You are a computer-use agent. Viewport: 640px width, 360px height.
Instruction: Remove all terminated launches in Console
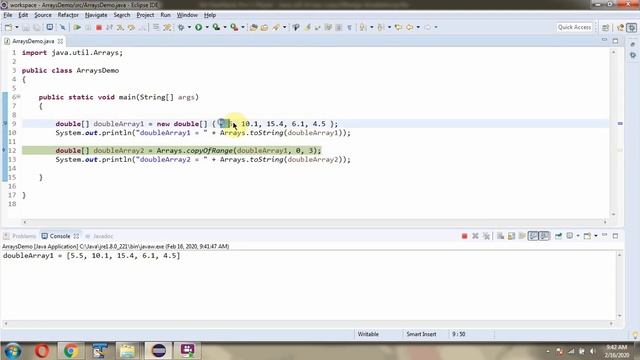point(486,236)
